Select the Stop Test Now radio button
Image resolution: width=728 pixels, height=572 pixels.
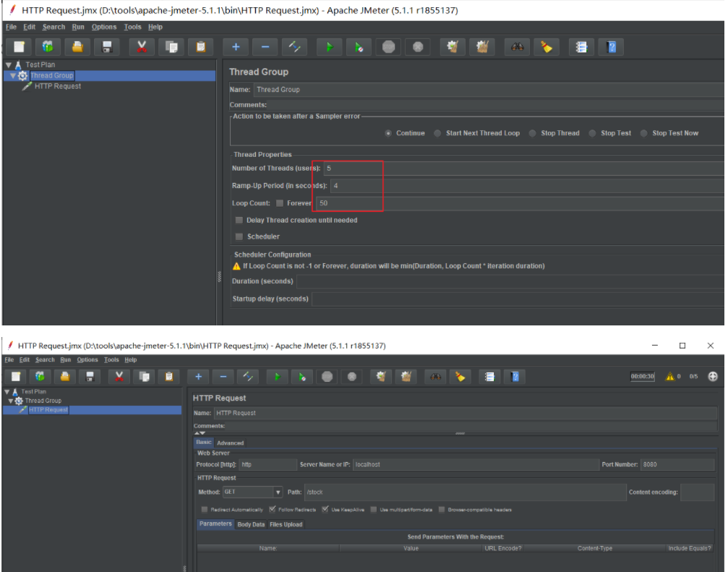[644, 133]
